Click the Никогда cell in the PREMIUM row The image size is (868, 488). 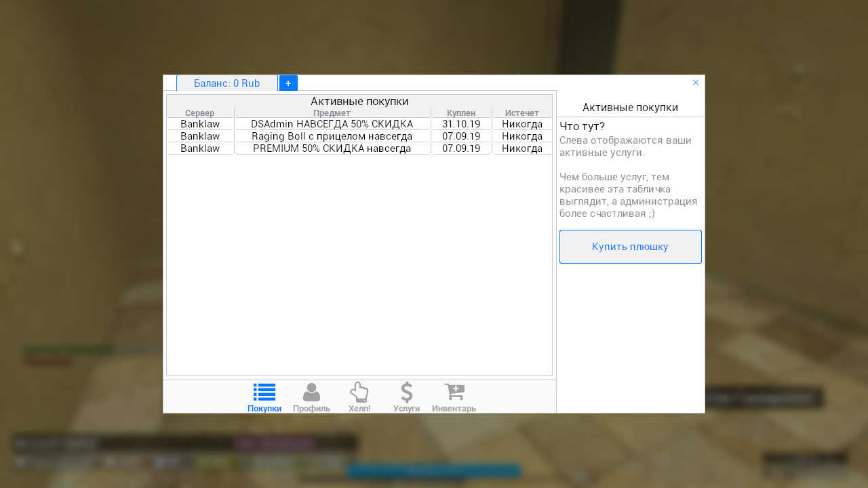coord(521,148)
